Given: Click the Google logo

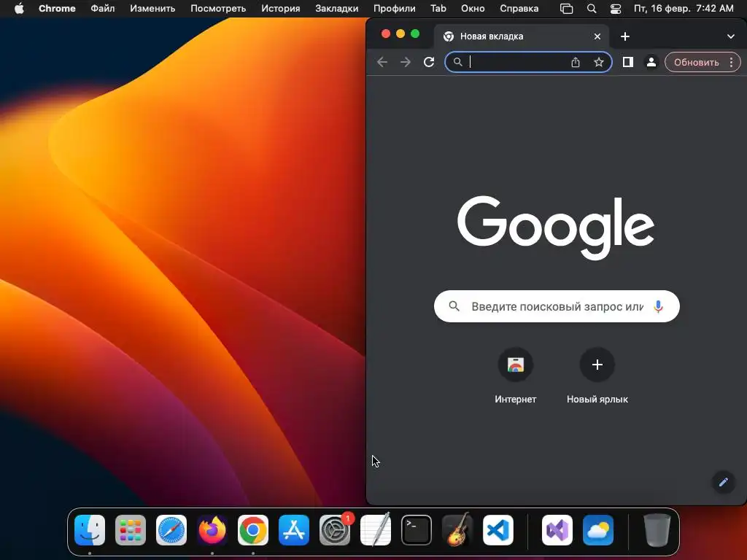Looking at the screenshot, I should [556, 227].
